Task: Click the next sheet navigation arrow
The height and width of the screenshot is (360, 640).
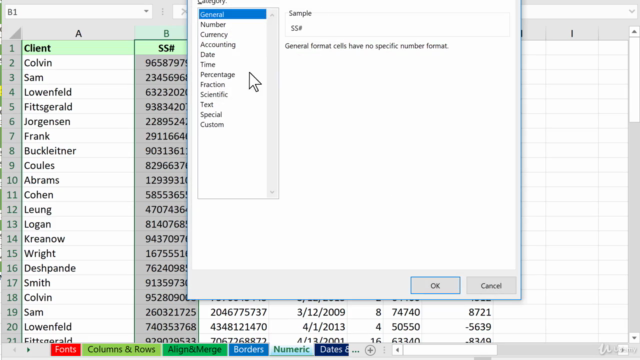Action: pos(28,350)
